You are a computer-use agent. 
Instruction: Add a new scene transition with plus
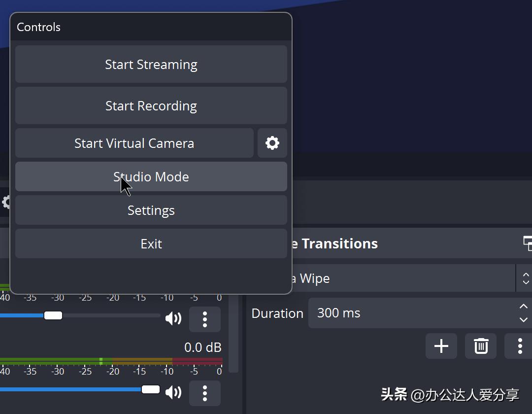441,346
